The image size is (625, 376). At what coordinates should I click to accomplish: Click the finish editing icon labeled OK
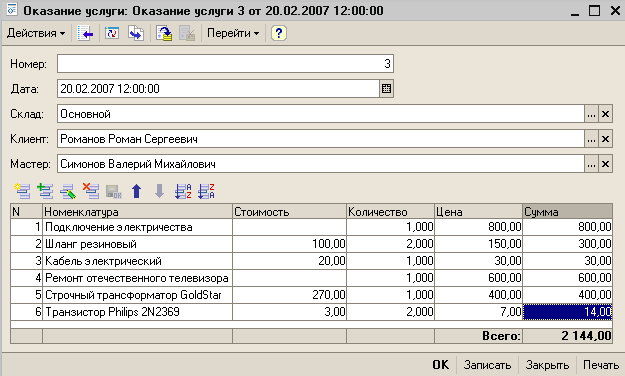click(x=114, y=191)
